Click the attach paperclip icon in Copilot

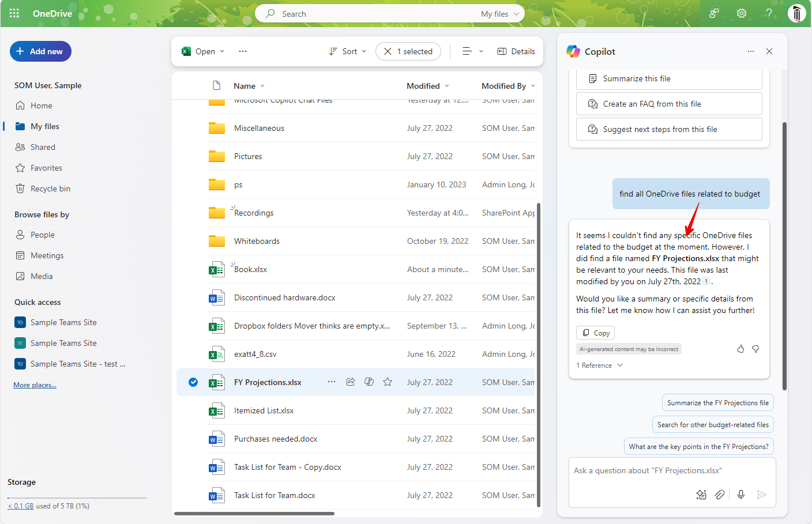coord(720,494)
